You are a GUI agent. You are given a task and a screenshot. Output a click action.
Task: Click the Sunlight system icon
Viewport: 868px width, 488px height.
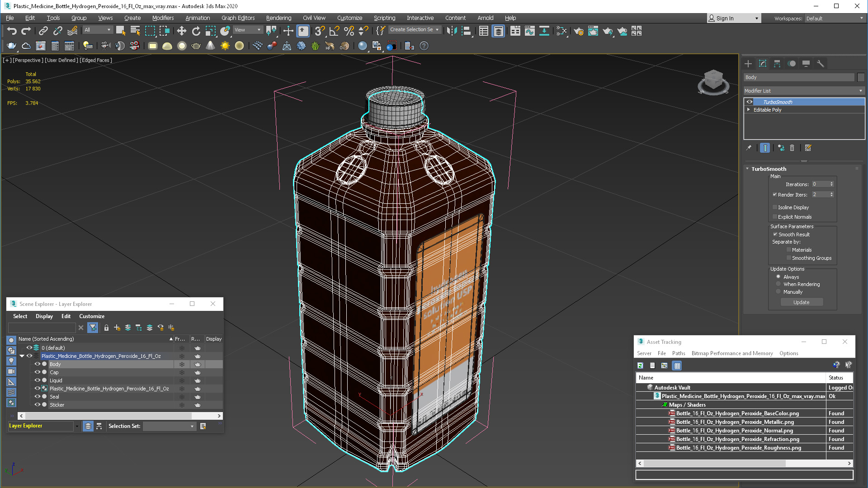pyautogui.click(x=225, y=46)
